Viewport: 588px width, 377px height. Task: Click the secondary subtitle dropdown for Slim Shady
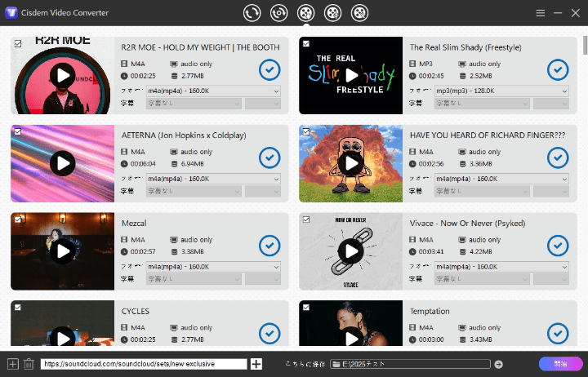551,104
